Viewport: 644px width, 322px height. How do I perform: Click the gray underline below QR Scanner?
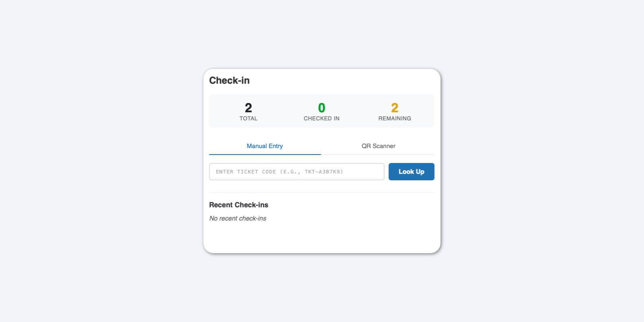pyautogui.click(x=378, y=155)
